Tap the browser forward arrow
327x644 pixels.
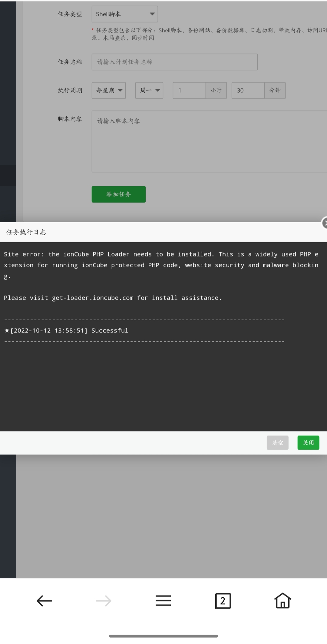[104, 601]
